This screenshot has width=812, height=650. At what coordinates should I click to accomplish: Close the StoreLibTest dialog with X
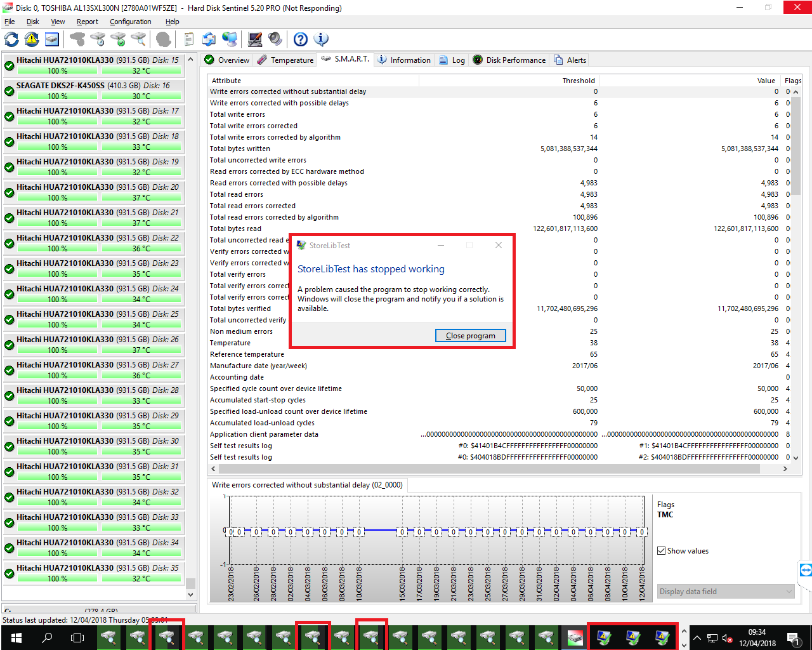[499, 245]
